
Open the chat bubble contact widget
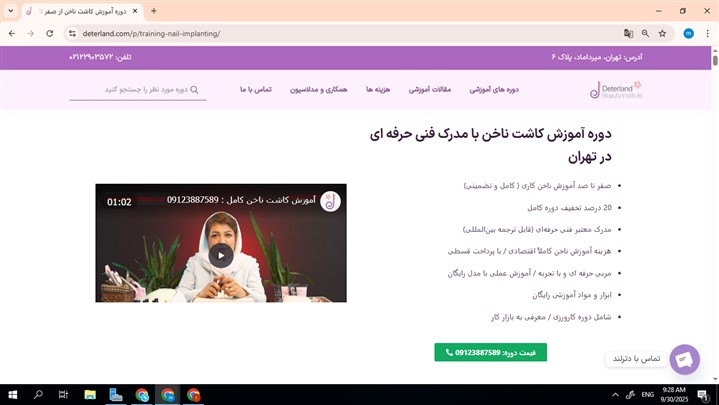pos(684,360)
